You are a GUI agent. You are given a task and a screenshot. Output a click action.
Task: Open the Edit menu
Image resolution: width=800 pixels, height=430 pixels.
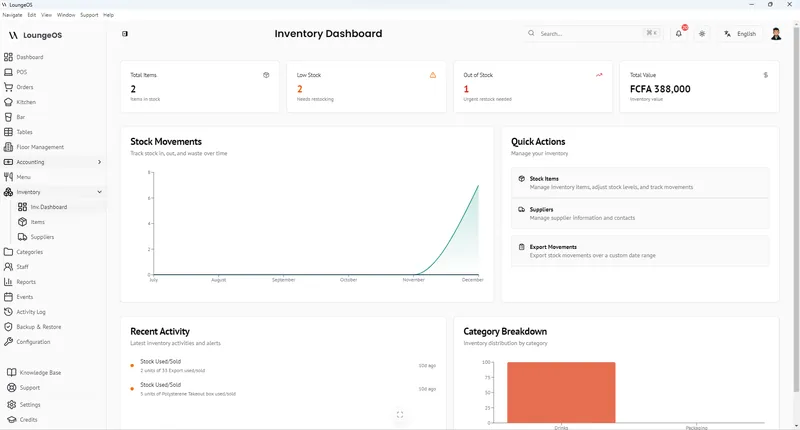coord(32,15)
